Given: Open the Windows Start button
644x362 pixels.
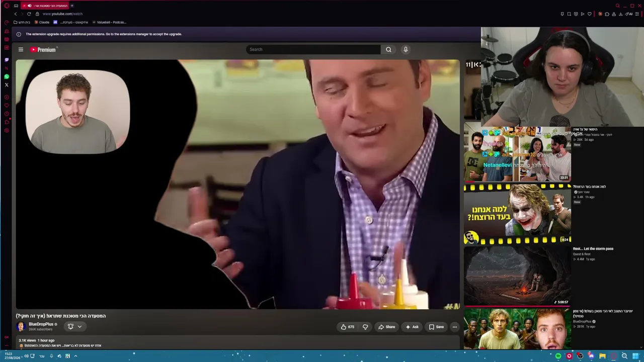Looking at the screenshot, I should (636, 356).
